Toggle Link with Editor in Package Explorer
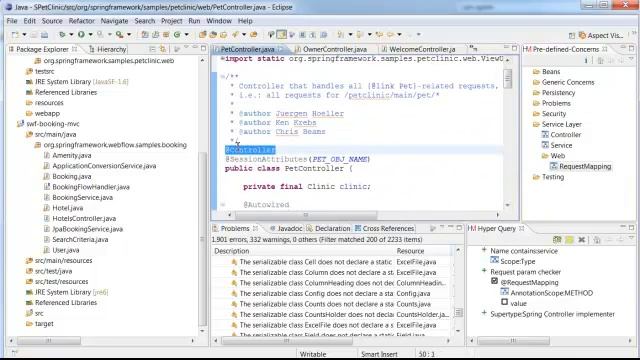Viewport: 640px width, 360px height. click(x=163, y=49)
